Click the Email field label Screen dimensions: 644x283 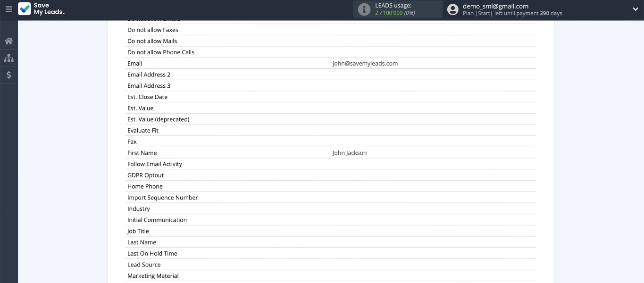point(134,63)
